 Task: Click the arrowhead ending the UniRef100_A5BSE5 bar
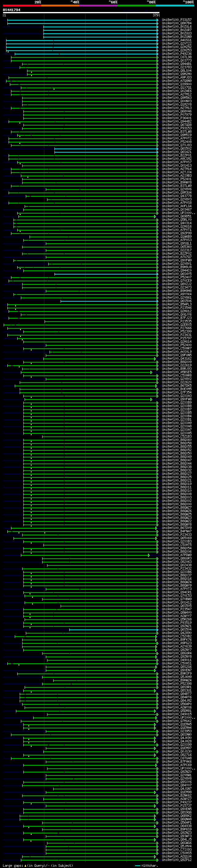click(x=151, y=372)
